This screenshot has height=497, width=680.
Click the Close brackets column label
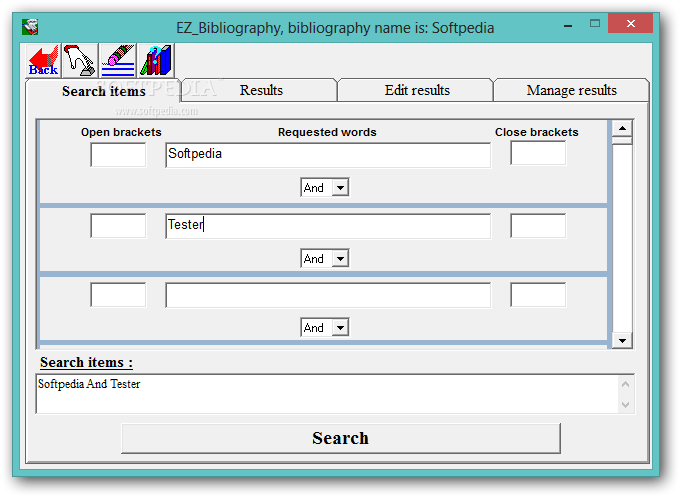click(536, 132)
